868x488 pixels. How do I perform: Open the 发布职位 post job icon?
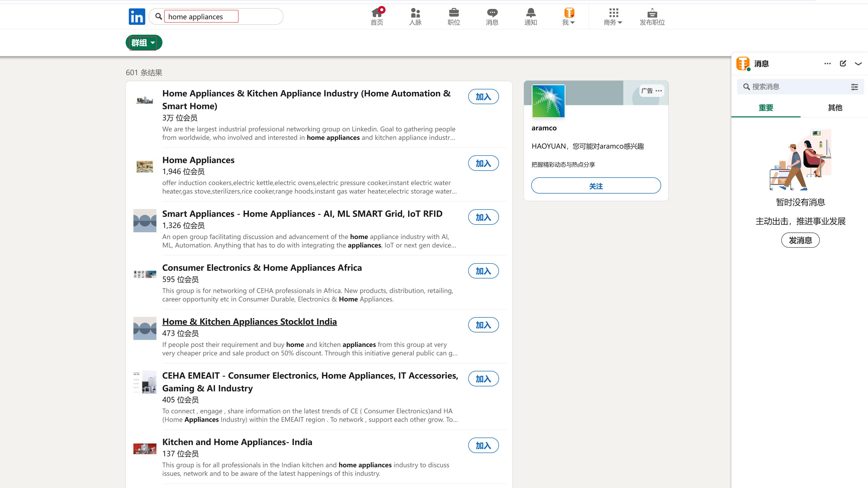(652, 16)
